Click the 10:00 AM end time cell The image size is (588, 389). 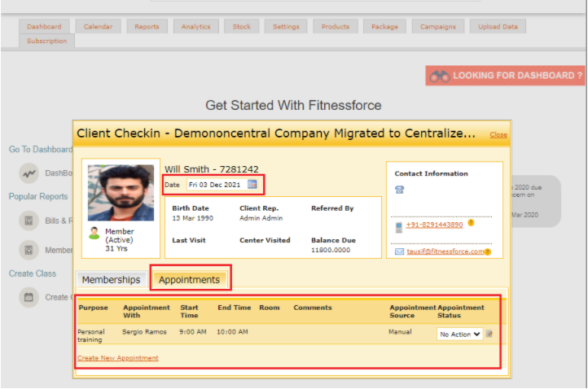coord(232,332)
